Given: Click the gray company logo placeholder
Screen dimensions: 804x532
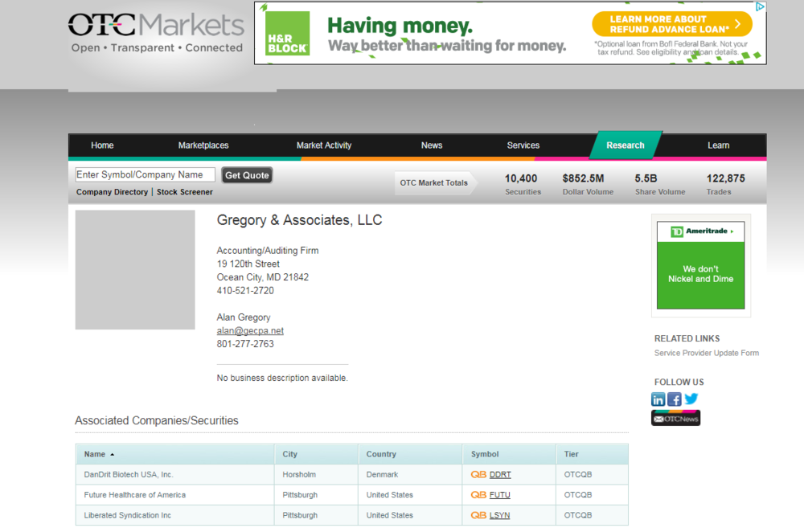Looking at the screenshot, I should [x=135, y=269].
